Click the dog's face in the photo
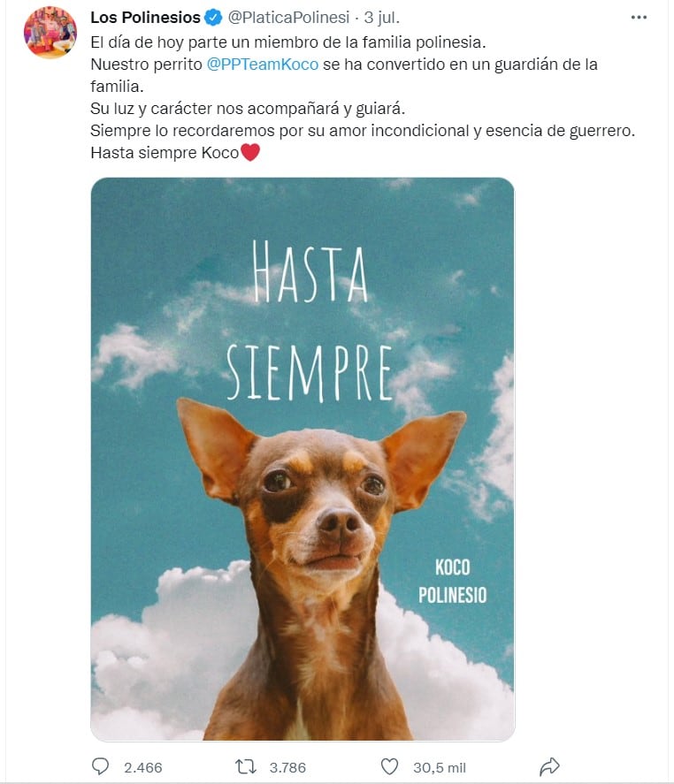 [x=320, y=505]
